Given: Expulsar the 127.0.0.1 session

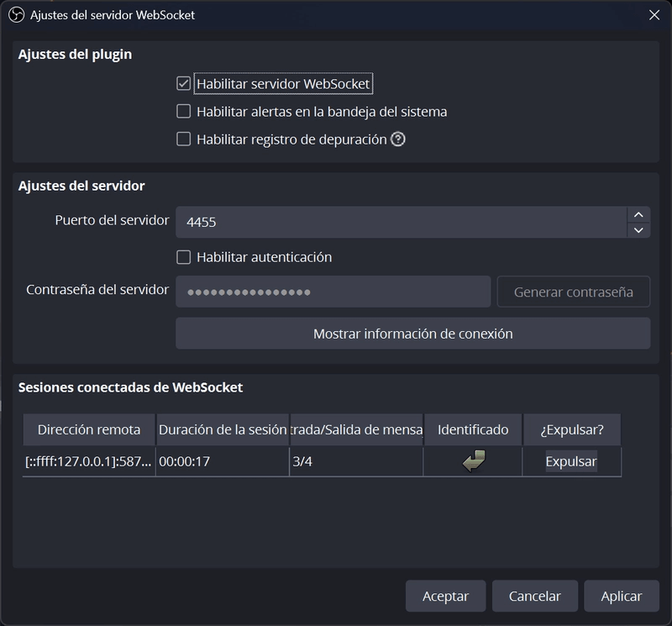Looking at the screenshot, I should (571, 461).
